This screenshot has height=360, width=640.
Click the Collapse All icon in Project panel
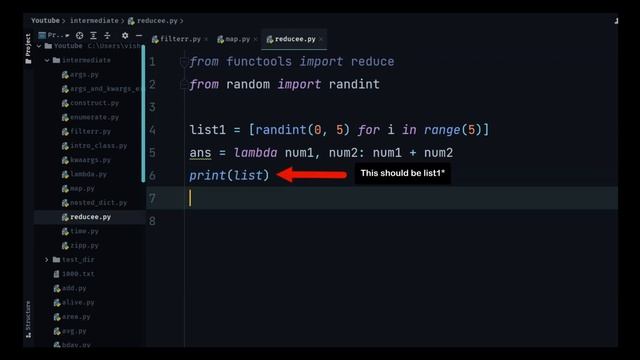pyautogui.click(x=107, y=36)
